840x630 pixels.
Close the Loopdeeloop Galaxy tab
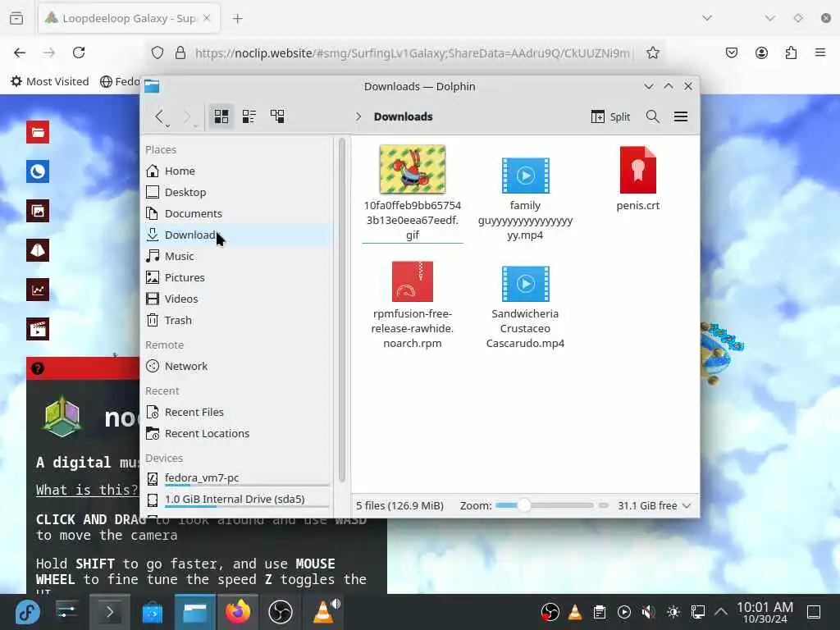(207, 18)
